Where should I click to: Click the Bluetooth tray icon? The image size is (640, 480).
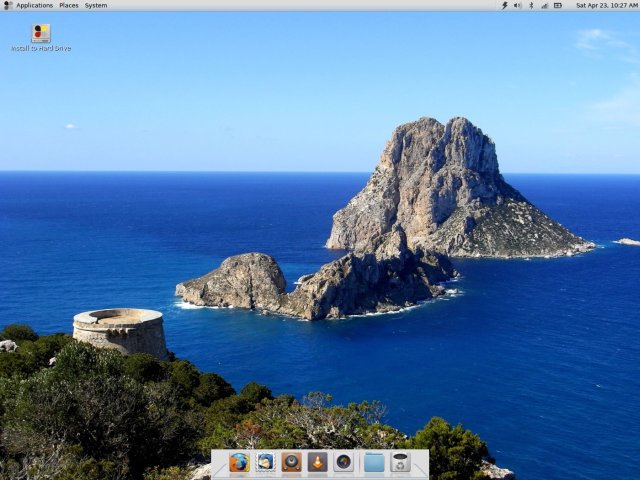pos(531,5)
